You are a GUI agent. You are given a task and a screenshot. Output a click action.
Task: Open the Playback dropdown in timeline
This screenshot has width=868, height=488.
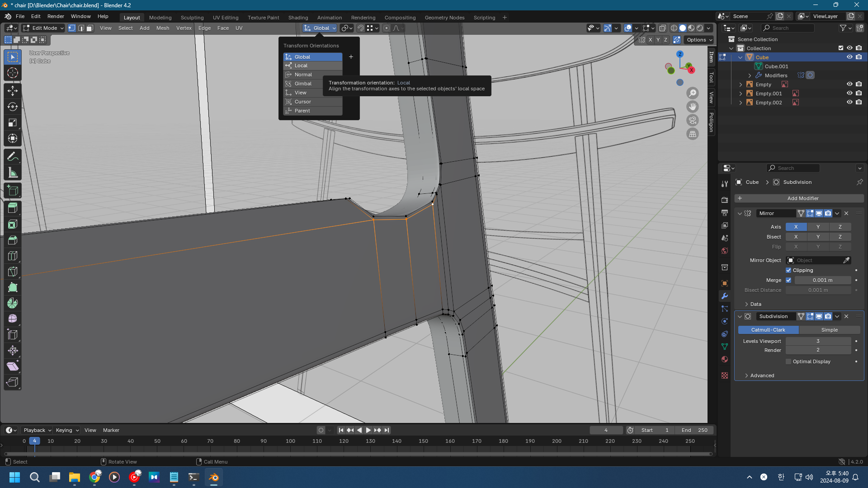tap(37, 430)
